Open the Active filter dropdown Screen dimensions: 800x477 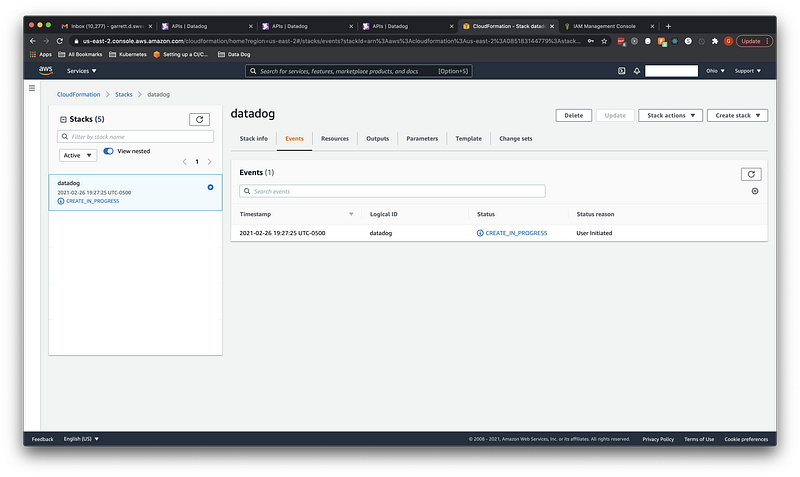click(78, 155)
